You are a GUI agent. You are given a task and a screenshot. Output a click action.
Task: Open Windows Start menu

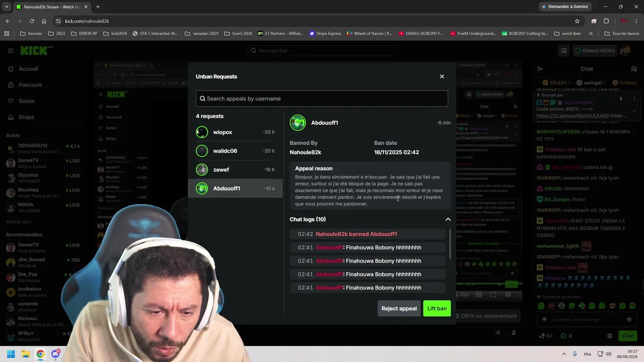(11, 354)
